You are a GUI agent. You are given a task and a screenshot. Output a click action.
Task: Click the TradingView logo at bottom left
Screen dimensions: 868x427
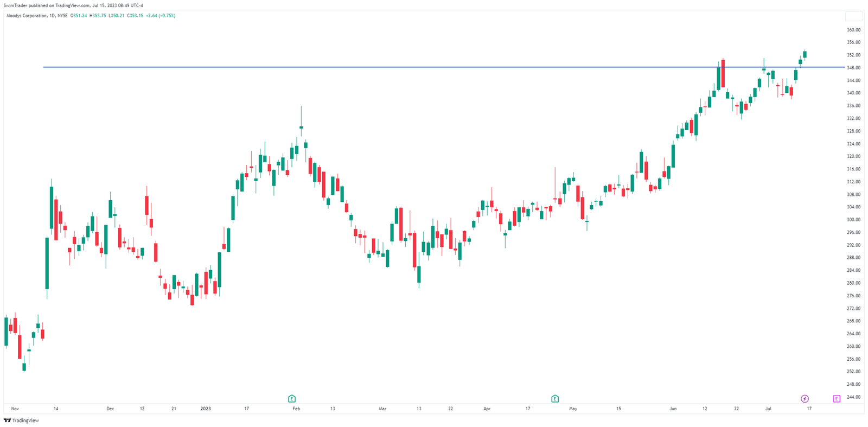click(22, 420)
